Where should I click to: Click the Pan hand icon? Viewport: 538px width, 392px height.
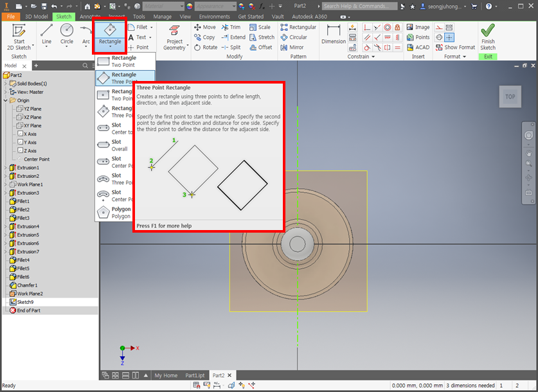[528, 153]
